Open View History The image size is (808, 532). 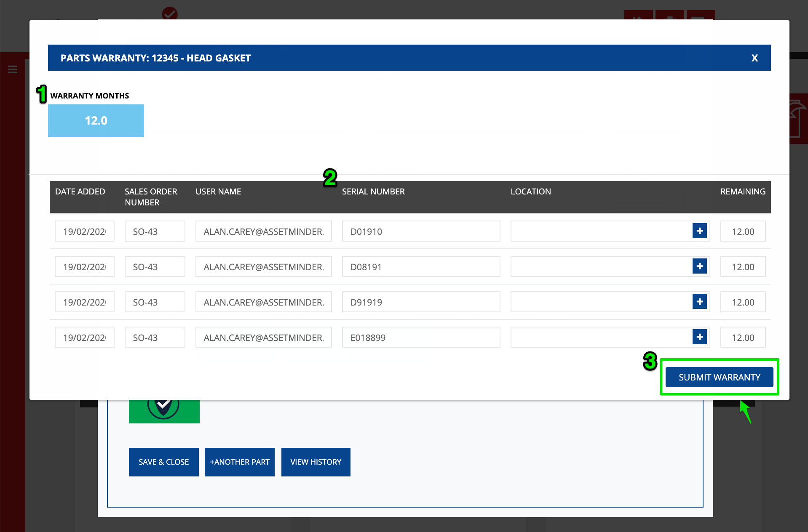316,462
